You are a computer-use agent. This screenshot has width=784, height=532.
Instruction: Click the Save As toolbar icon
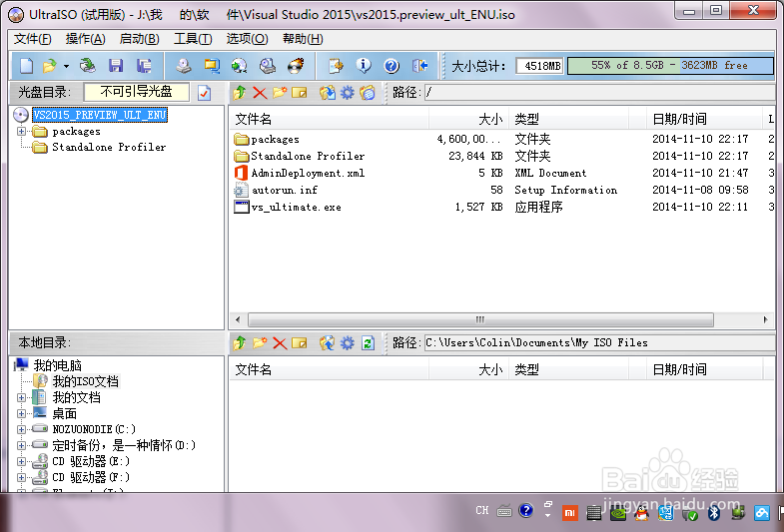pyautogui.click(x=144, y=66)
